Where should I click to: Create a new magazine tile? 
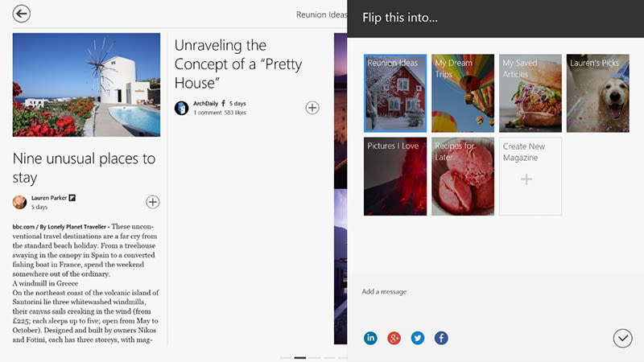coord(530,177)
